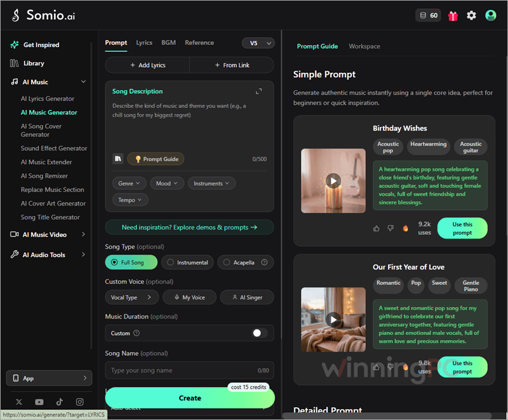Play the Our First Year of Love demo
This screenshot has height=420, width=508.
[x=333, y=320]
